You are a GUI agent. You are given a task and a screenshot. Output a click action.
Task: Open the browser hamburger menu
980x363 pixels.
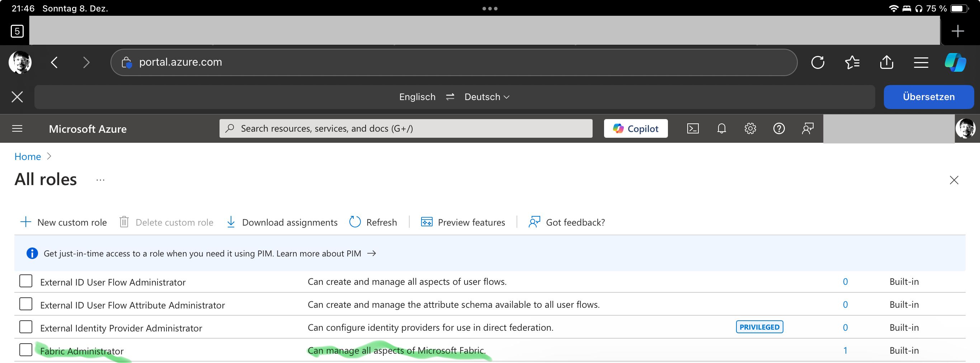(921, 62)
